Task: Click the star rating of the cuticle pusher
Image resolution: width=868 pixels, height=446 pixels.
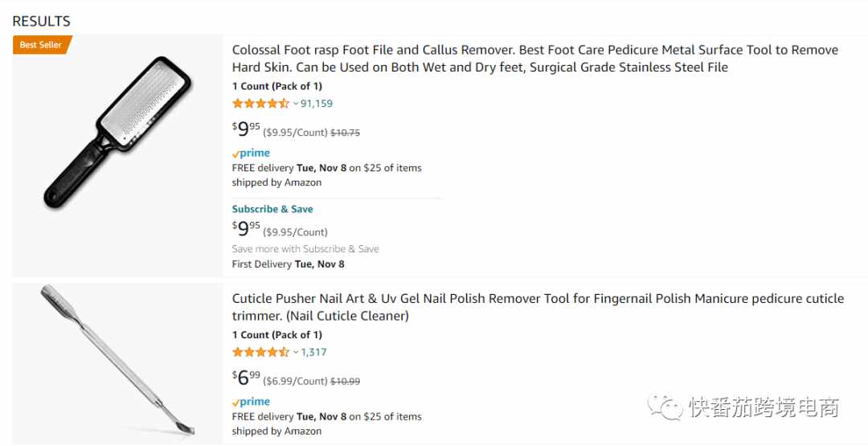Action: pos(260,352)
